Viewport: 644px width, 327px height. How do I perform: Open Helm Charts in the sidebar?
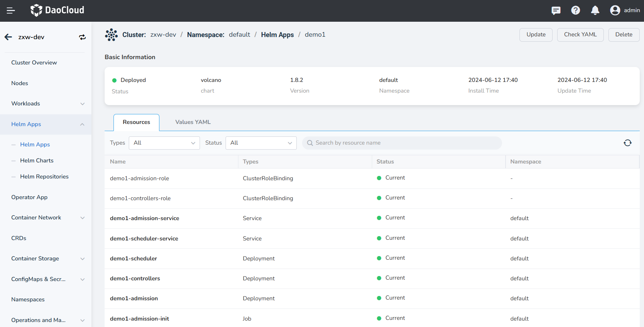tap(37, 161)
